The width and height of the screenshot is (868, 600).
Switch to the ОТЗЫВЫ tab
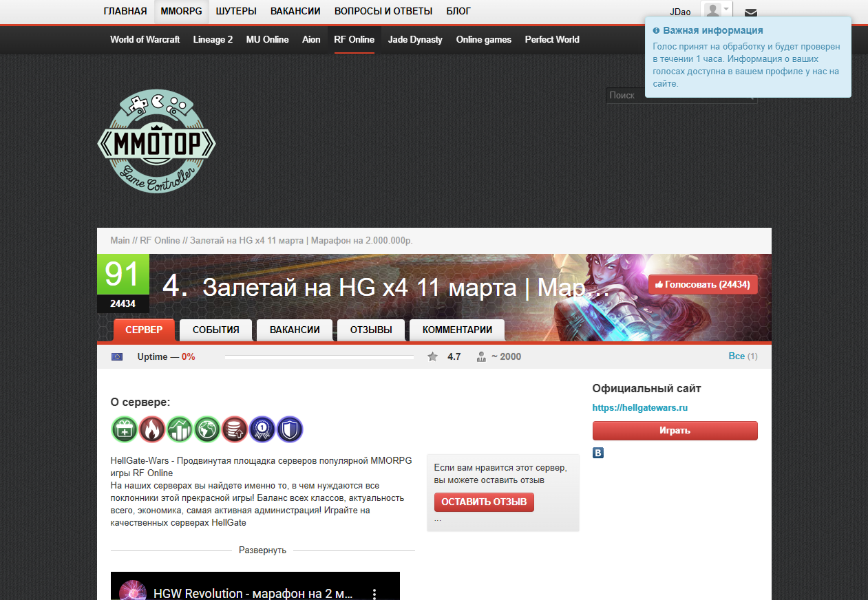coord(371,330)
